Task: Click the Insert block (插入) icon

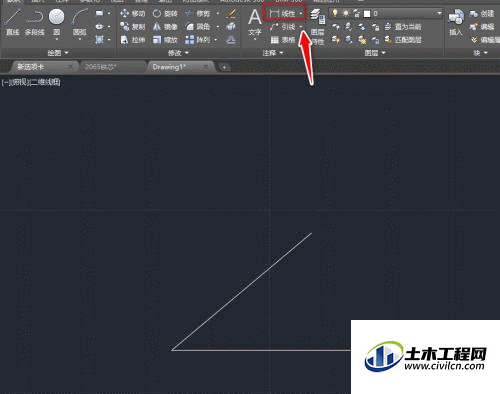Action: click(x=456, y=22)
